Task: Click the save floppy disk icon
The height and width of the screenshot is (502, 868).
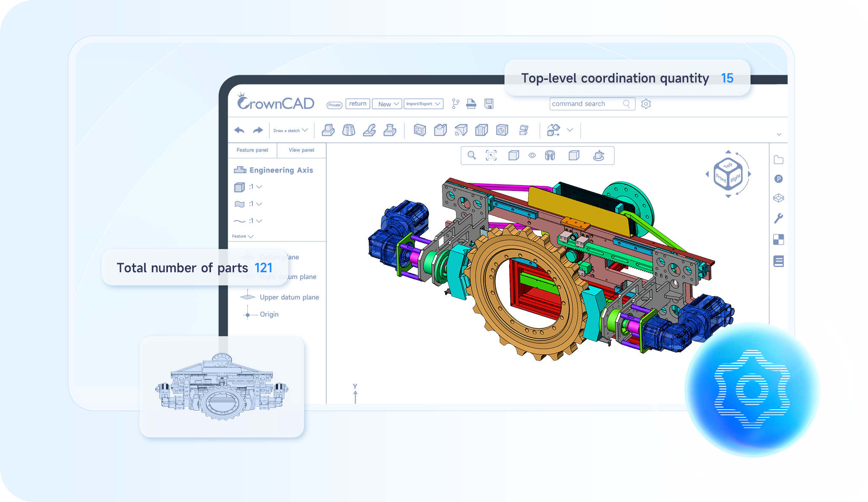Action: tap(489, 104)
